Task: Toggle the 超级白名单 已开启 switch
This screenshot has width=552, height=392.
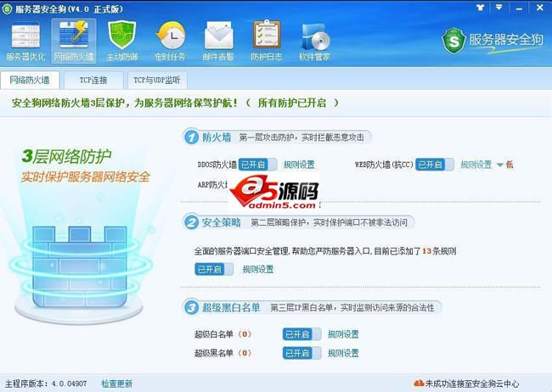Action: click(301, 334)
